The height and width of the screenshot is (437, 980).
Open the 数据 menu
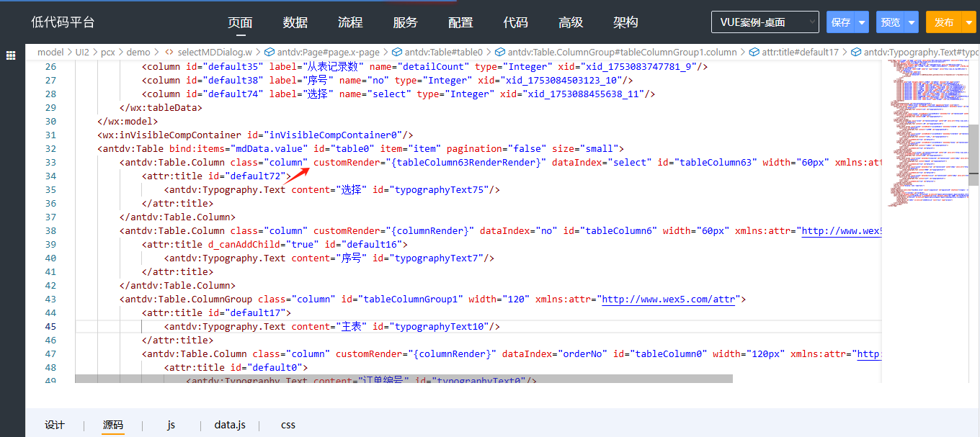click(x=295, y=22)
